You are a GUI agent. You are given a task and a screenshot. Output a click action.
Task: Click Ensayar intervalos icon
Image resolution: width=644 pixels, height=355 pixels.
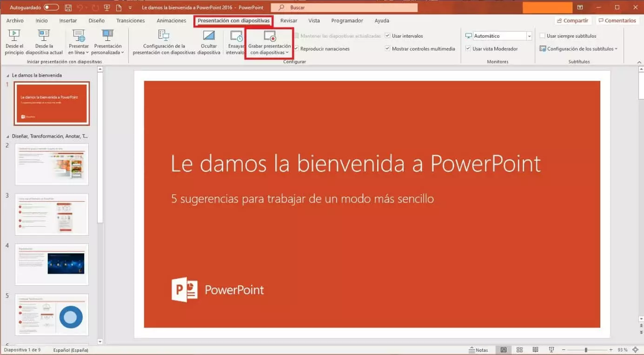tap(236, 36)
